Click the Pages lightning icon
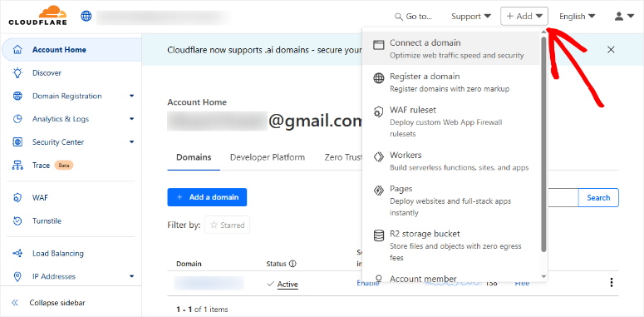644x317 pixels. click(378, 191)
